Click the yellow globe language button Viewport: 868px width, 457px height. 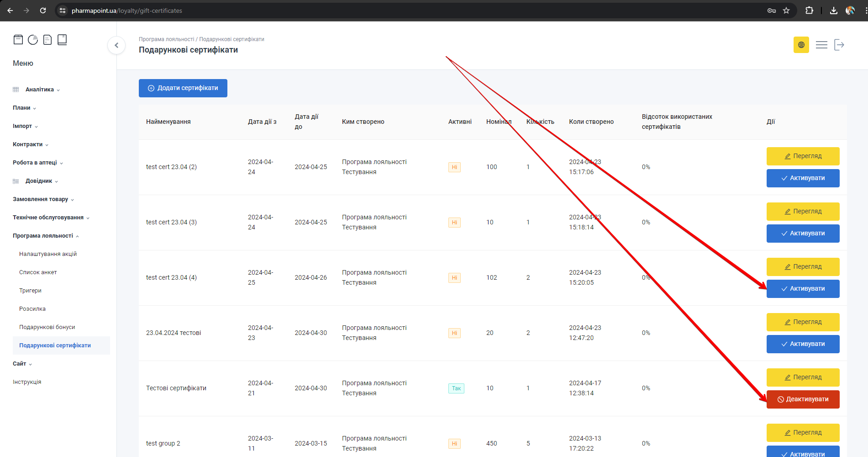(801, 45)
